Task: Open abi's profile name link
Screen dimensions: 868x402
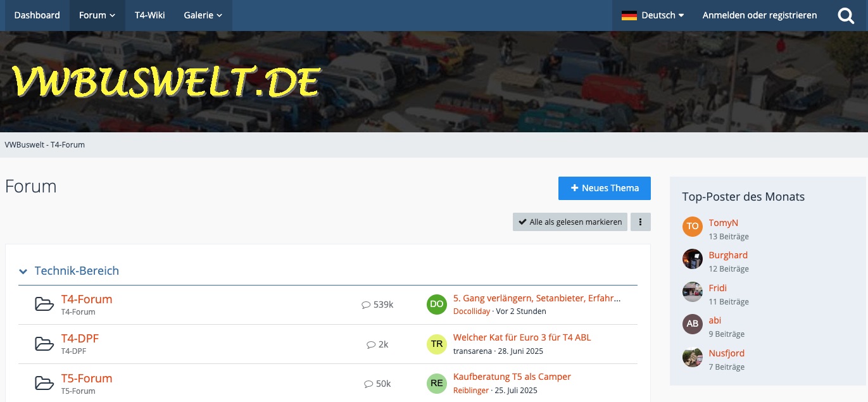Action: (715, 320)
